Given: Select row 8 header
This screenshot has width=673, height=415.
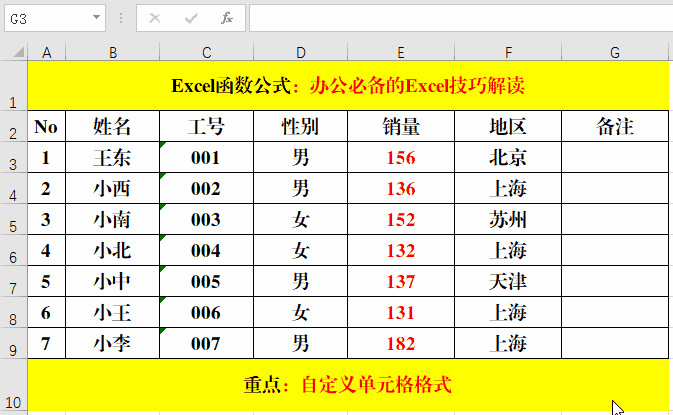Looking at the screenshot, I should [13, 312].
